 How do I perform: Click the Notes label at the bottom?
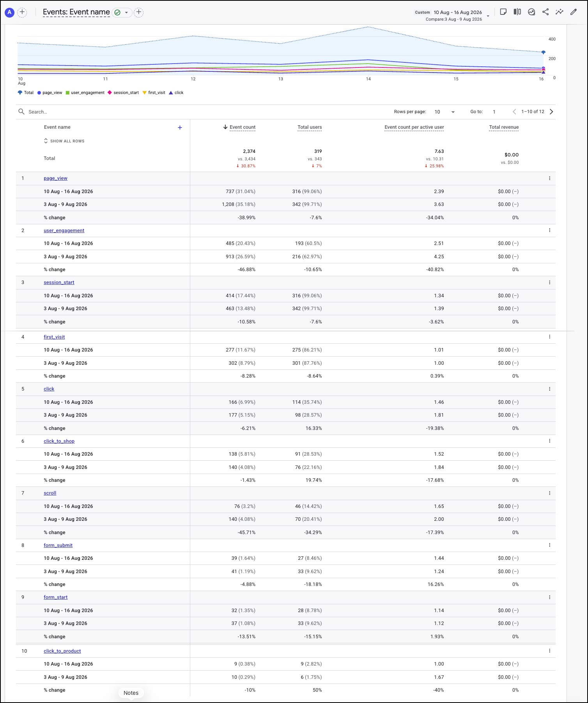[x=131, y=693]
